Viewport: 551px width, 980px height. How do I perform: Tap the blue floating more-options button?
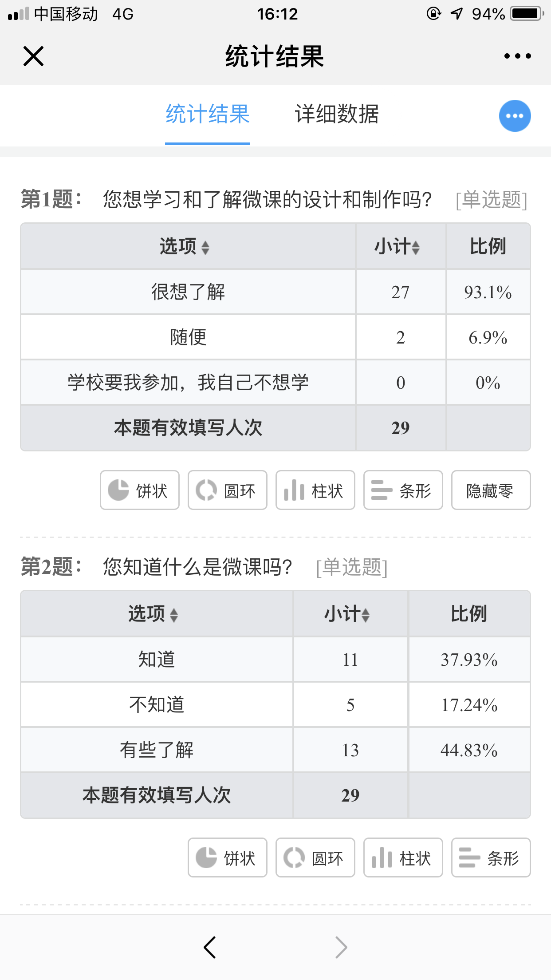pyautogui.click(x=515, y=116)
